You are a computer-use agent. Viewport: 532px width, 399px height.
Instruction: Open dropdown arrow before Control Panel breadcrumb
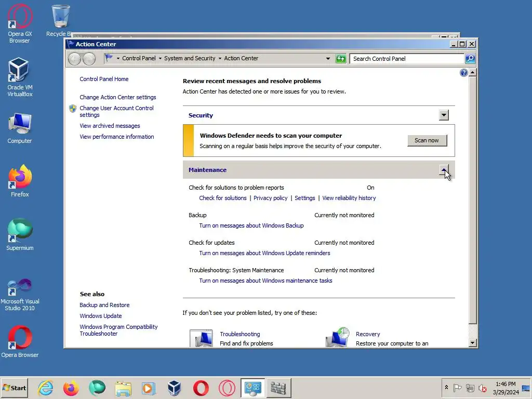coord(118,58)
